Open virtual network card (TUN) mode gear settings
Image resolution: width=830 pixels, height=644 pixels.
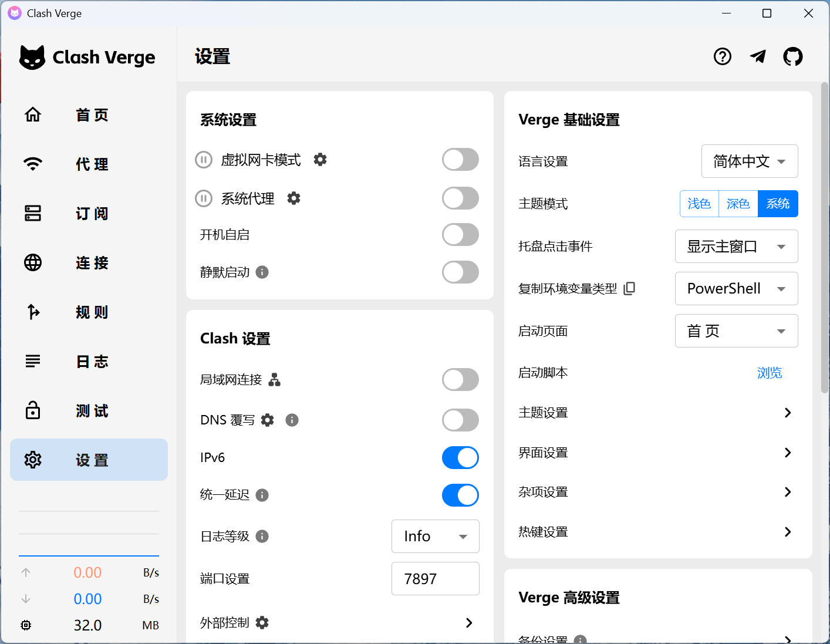(320, 160)
